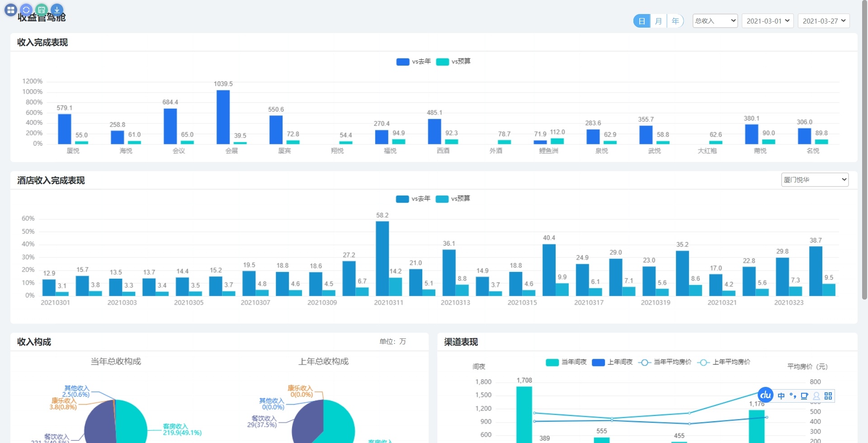The image size is (868, 443).
Task: Click the 会展 vs去年 bar labeled 1039.5
Action: point(223,117)
